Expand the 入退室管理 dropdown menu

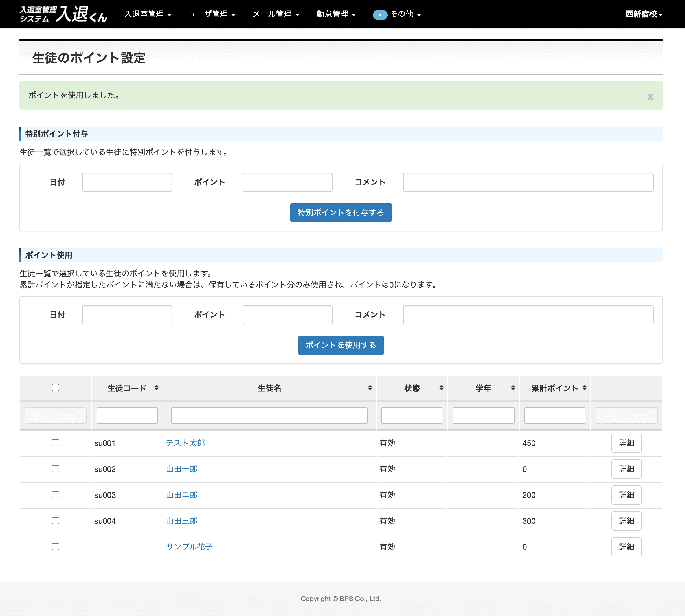pyautogui.click(x=148, y=14)
